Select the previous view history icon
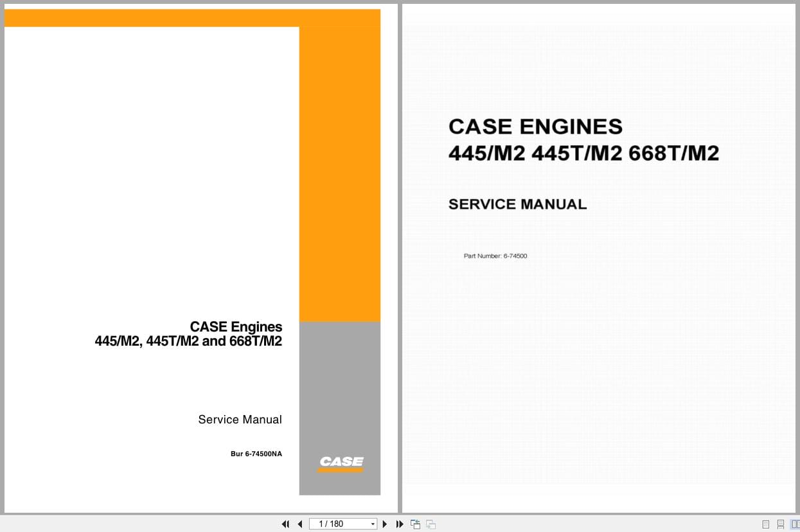Image resolution: width=800 pixels, height=532 pixels. (415, 524)
